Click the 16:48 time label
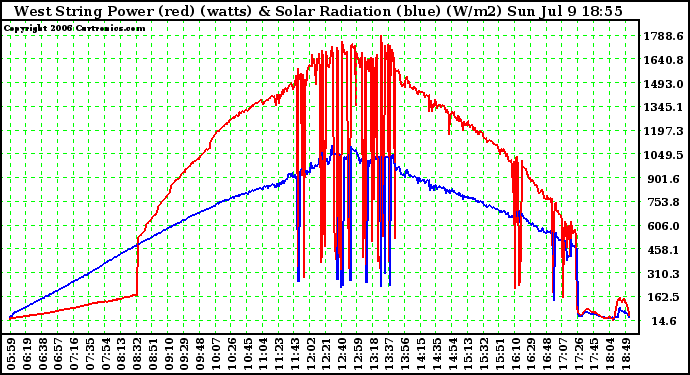Image resolution: width=690 pixels, height=375 pixels. coord(547,354)
